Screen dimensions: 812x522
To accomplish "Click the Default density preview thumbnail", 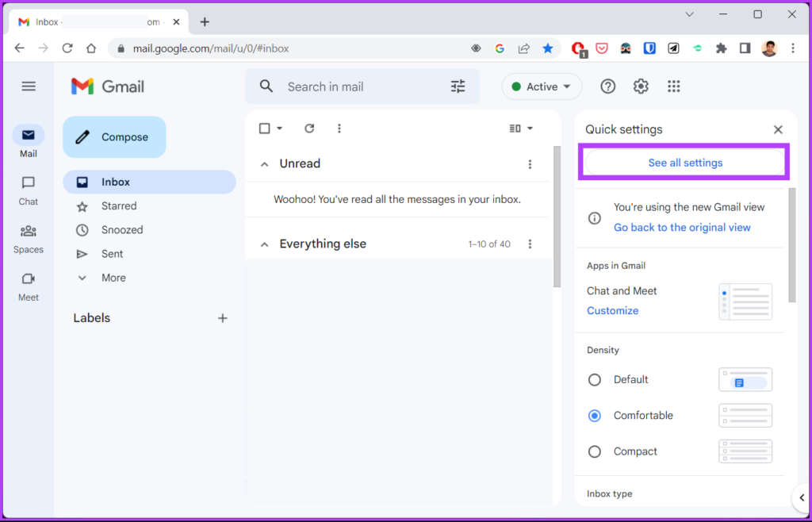I will click(x=745, y=379).
